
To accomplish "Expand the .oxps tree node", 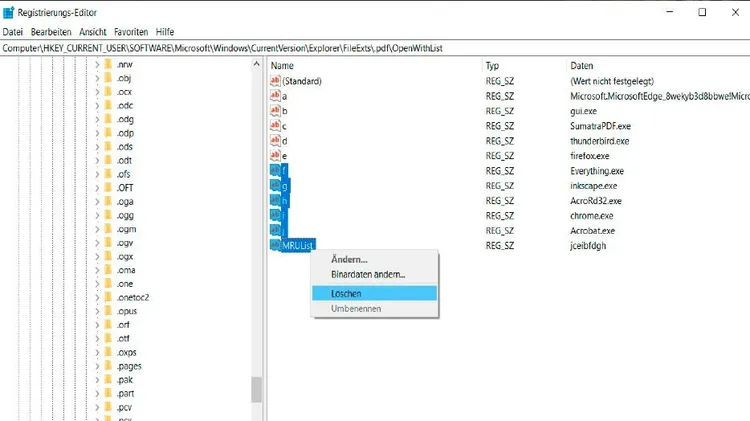I will click(x=97, y=352).
